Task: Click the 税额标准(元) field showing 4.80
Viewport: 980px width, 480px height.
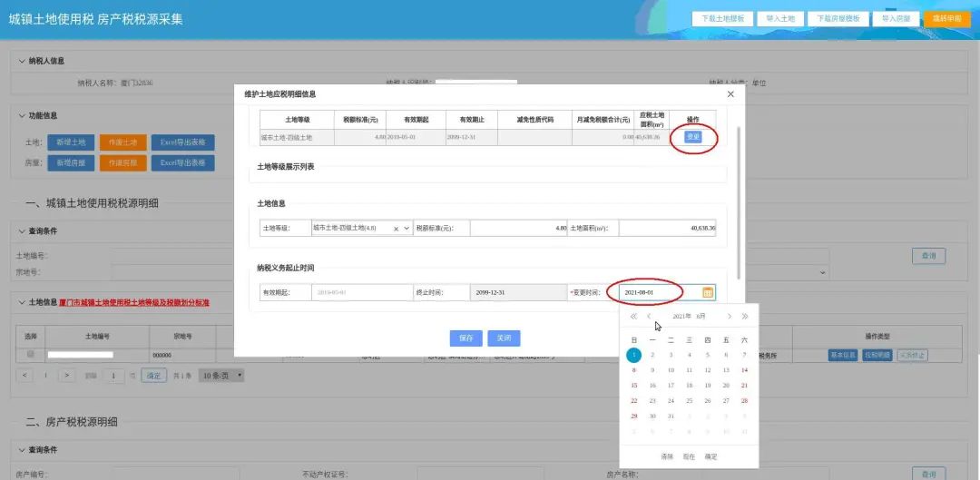Action: pyautogui.click(x=519, y=229)
